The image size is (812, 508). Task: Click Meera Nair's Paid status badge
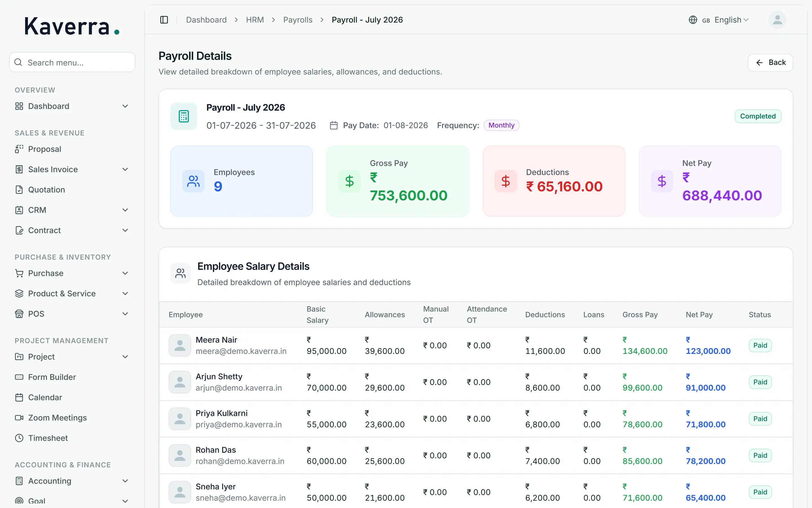coord(760,345)
